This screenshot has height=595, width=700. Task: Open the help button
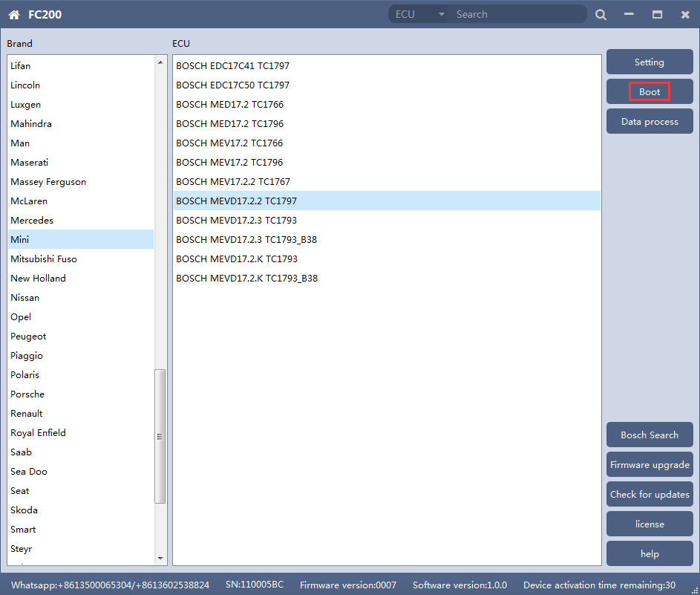[x=650, y=553]
